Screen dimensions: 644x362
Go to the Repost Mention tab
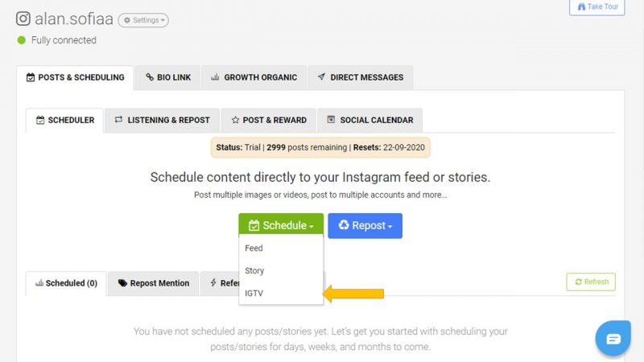(153, 283)
